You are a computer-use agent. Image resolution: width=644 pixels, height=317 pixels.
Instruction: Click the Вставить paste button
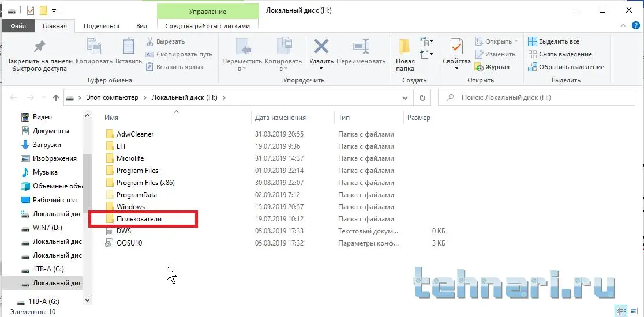click(129, 52)
